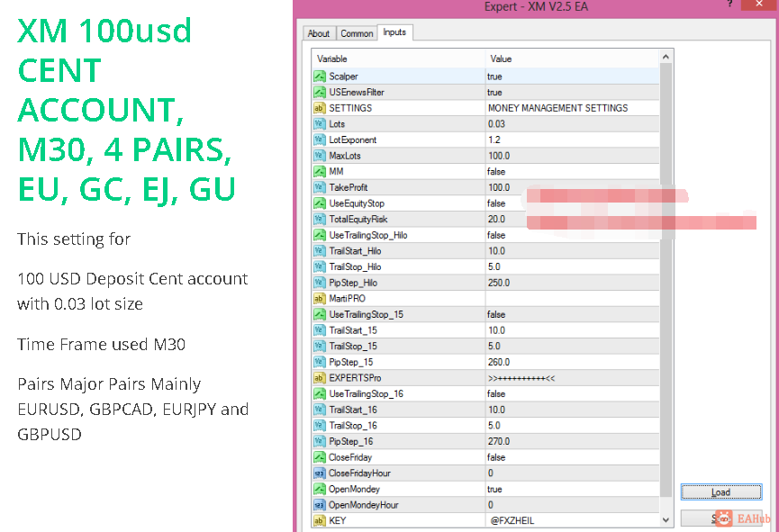This screenshot has height=532, width=779.
Task: Click the KEY string icon
Action: pos(320,520)
